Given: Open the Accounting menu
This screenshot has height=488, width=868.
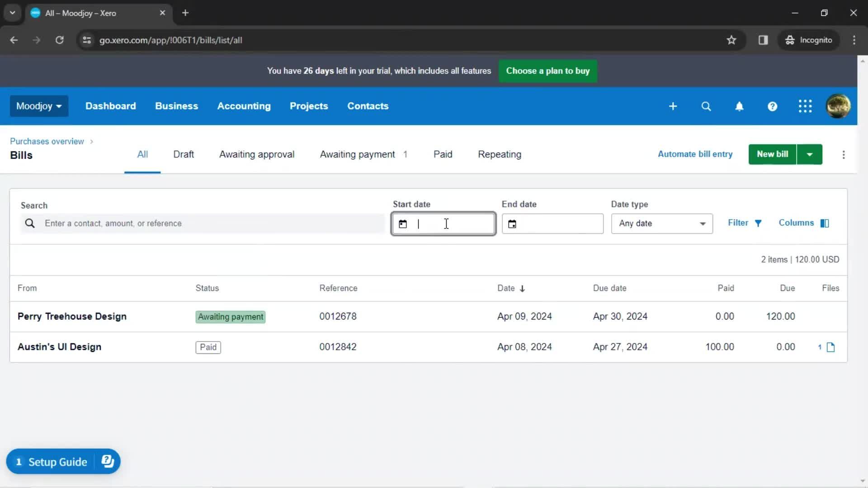Looking at the screenshot, I should coord(244,106).
